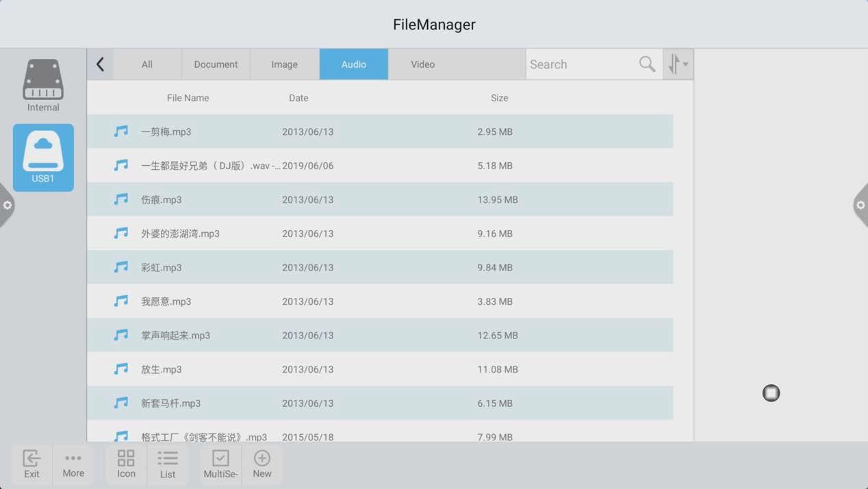Open the file 彩虹.mp3
This screenshot has height=489, width=868.
click(x=162, y=268)
